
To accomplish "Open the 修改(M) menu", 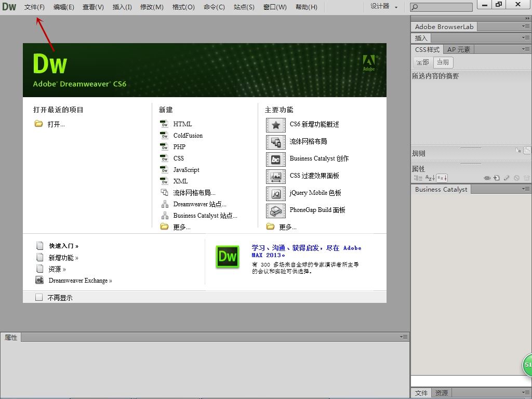I will click(152, 7).
